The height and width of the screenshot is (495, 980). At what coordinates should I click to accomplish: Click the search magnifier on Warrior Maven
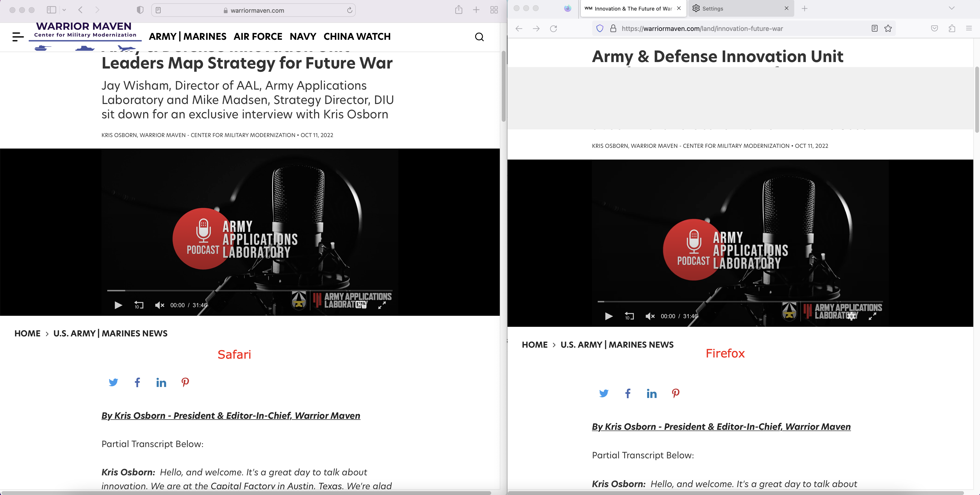[480, 37]
